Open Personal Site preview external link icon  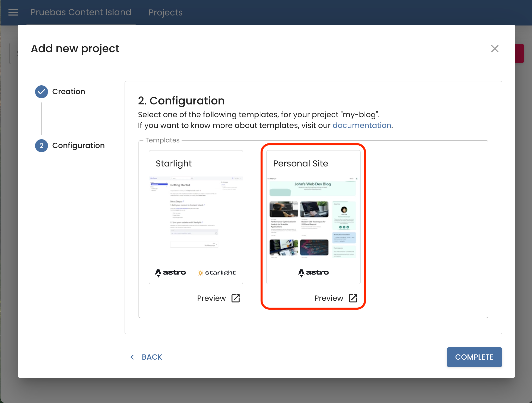point(353,298)
